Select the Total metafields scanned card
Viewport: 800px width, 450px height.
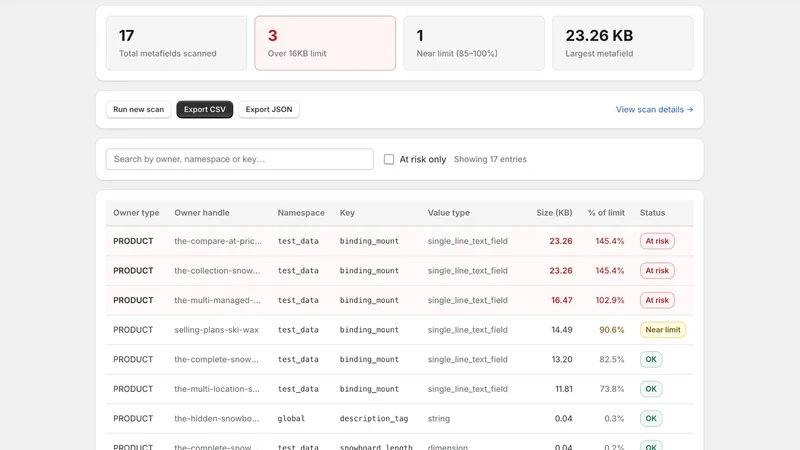pyautogui.click(x=177, y=43)
